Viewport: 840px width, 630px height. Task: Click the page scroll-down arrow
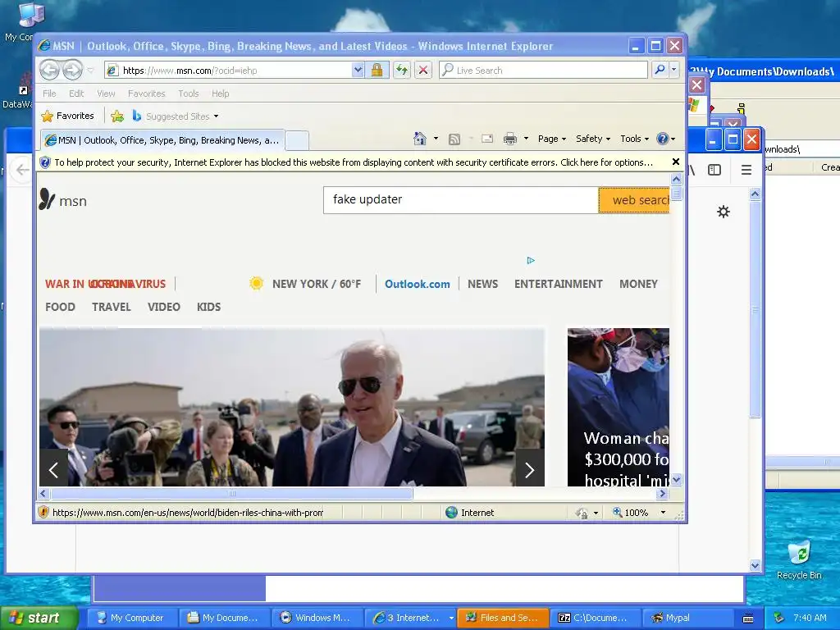(x=676, y=479)
